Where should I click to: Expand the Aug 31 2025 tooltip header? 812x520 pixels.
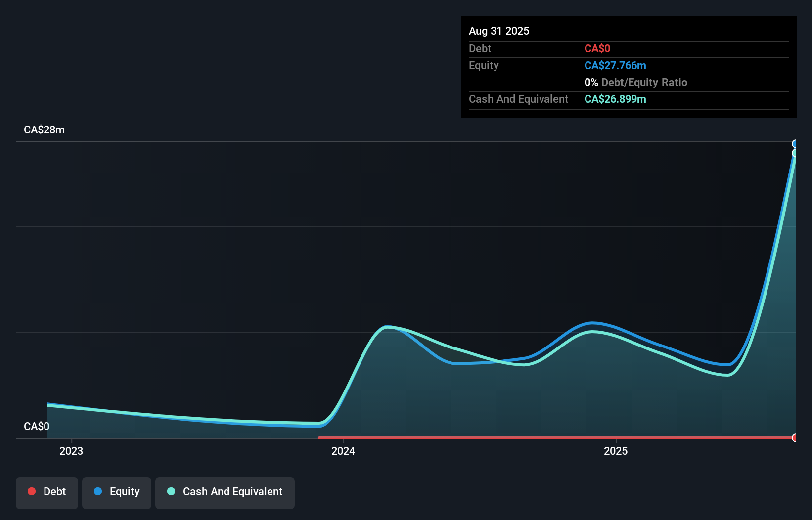(x=499, y=31)
